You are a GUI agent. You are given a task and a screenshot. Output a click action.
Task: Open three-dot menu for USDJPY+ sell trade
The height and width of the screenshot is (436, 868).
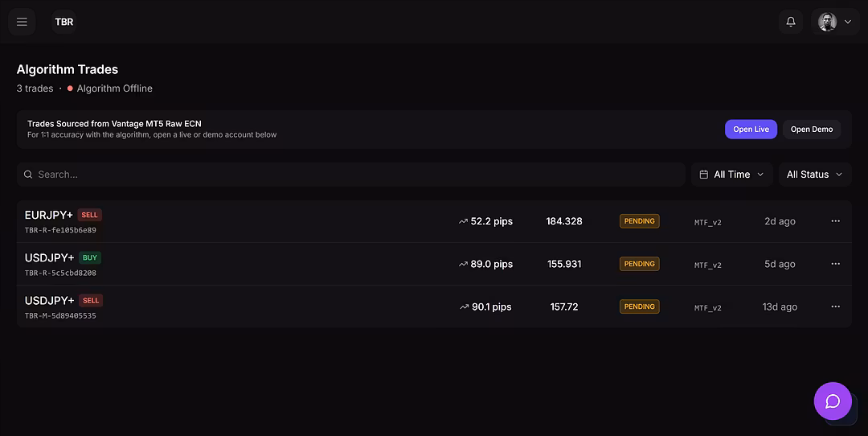pos(835,306)
